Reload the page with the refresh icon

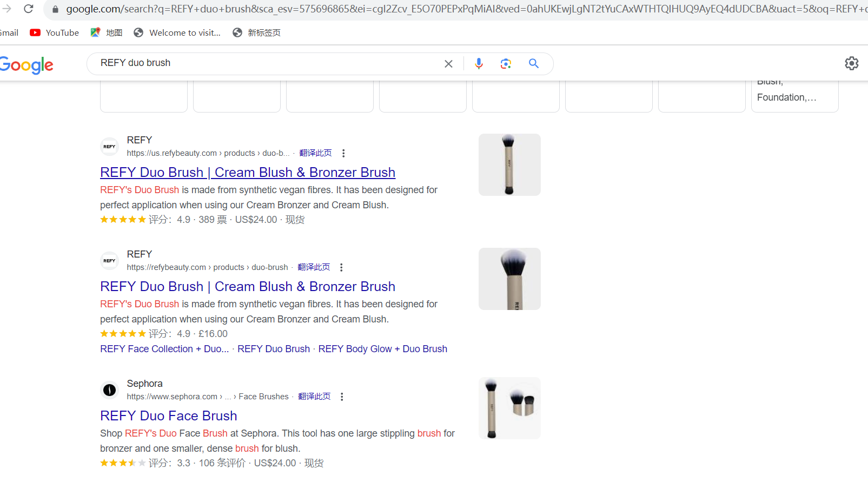coord(29,9)
